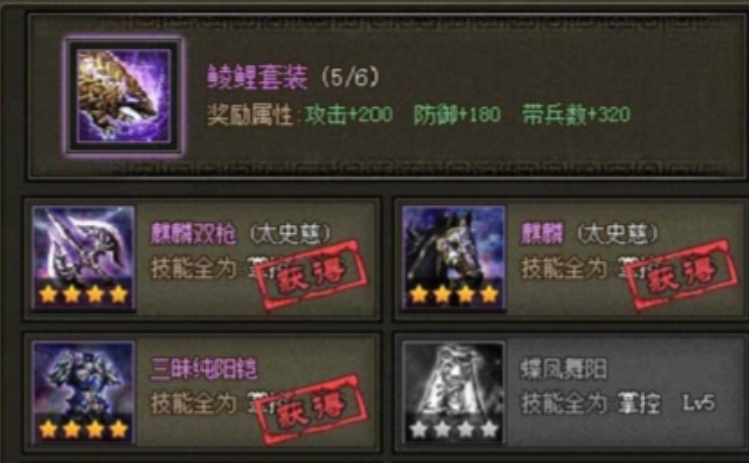Open the 三昧纯阳铠 armor icon

[84, 393]
